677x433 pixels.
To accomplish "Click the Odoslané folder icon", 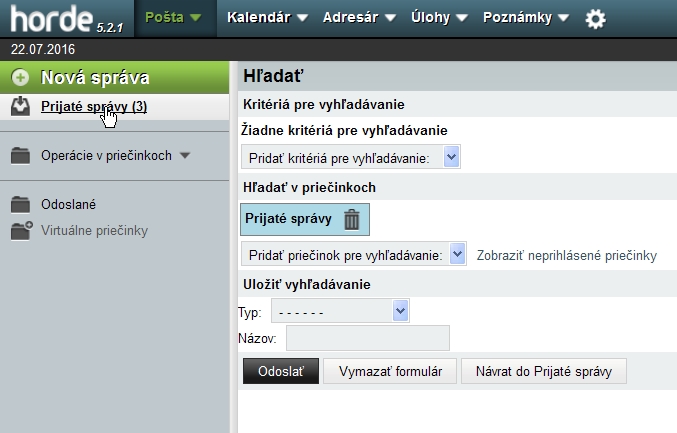I will tap(21, 204).
